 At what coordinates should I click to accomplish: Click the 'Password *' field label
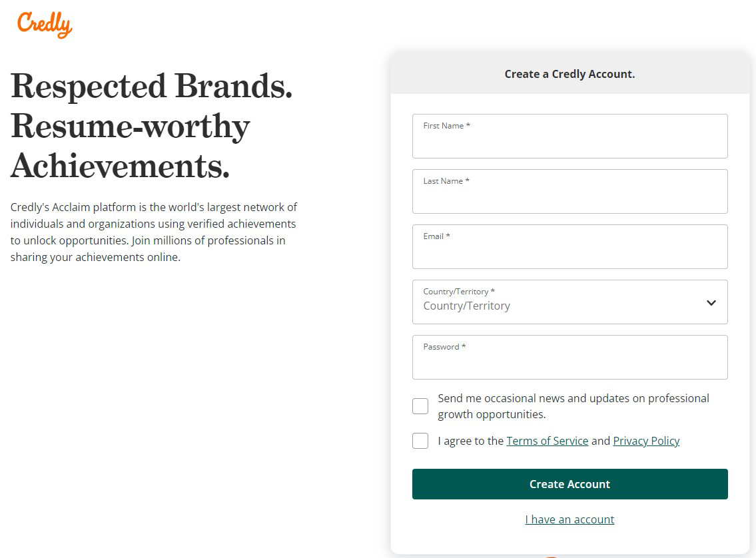tap(444, 347)
